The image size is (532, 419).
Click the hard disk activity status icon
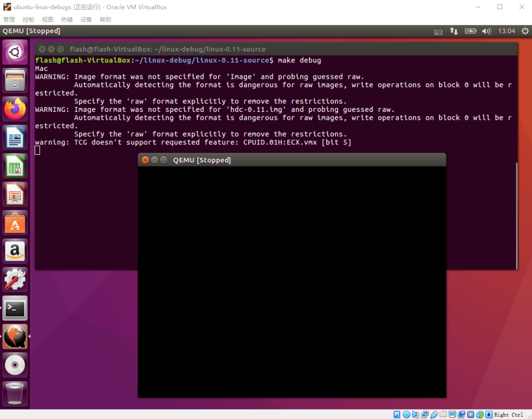click(x=397, y=414)
